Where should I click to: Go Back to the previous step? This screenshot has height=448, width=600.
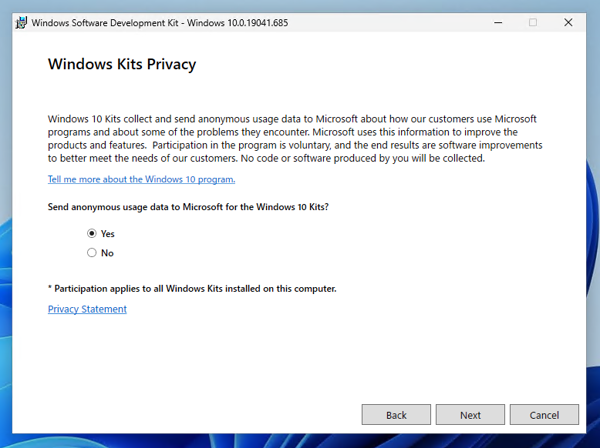396,415
